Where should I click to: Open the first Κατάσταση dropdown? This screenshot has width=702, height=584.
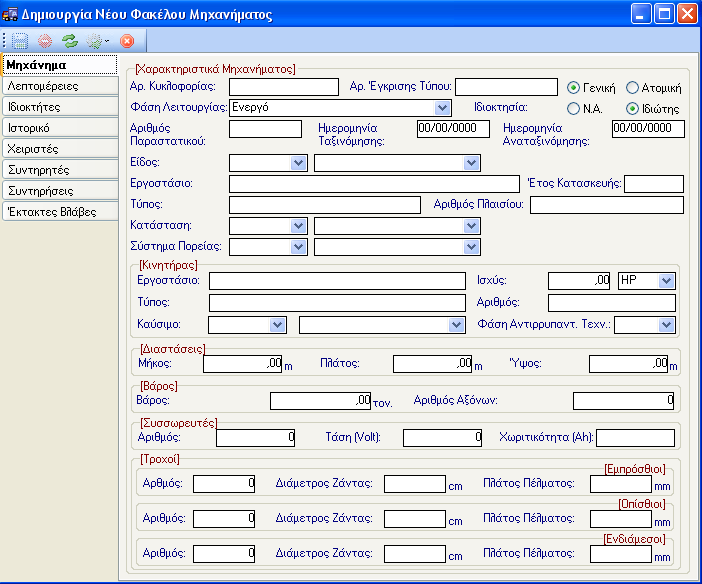(298, 226)
